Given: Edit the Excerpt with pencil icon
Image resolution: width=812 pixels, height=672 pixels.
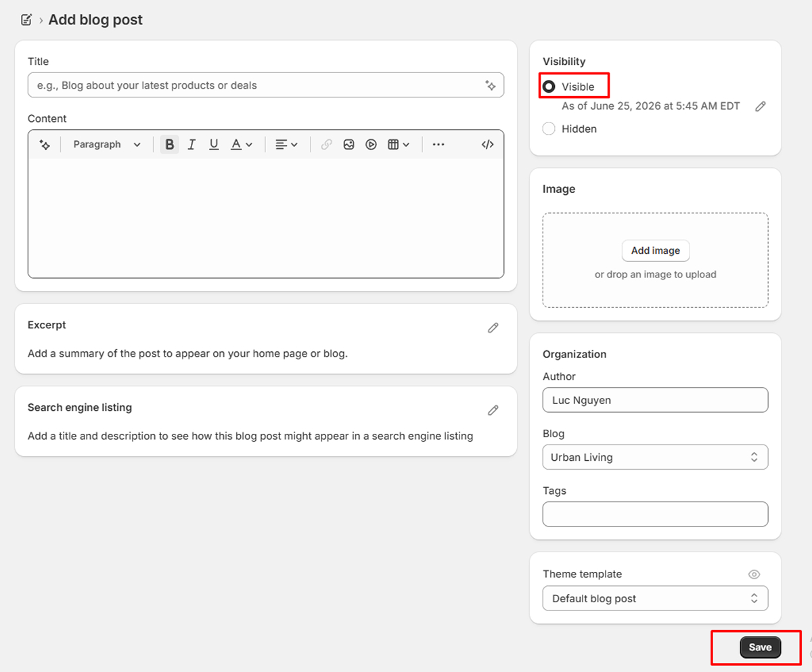Looking at the screenshot, I should coord(493,328).
